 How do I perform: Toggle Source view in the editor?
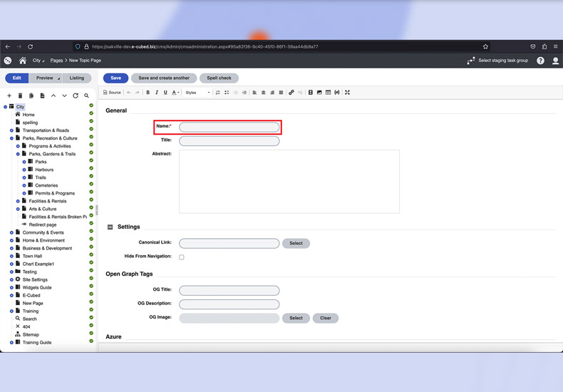pyautogui.click(x=113, y=93)
